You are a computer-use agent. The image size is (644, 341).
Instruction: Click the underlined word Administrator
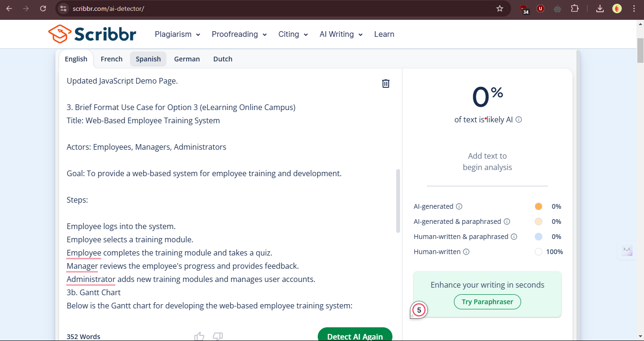[91, 279]
